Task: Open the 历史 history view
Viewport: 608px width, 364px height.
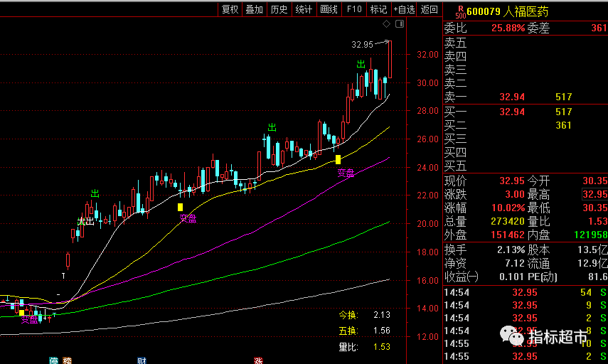Action: point(279,10)
